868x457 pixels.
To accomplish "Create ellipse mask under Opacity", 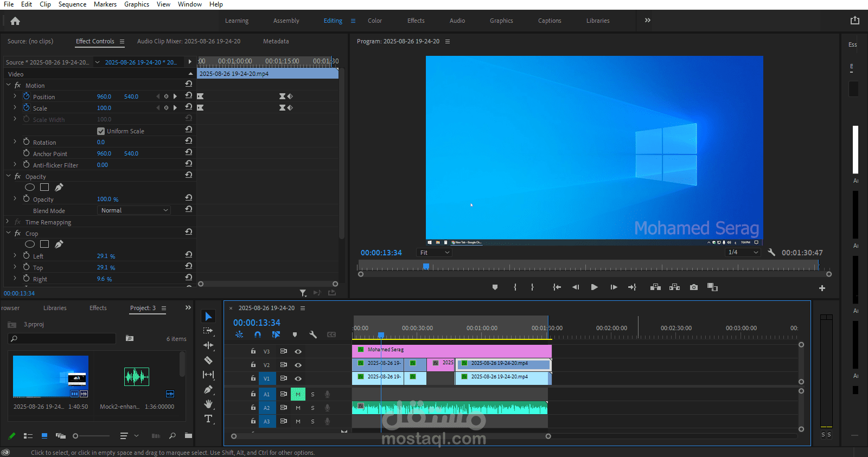I will (30, 187).
